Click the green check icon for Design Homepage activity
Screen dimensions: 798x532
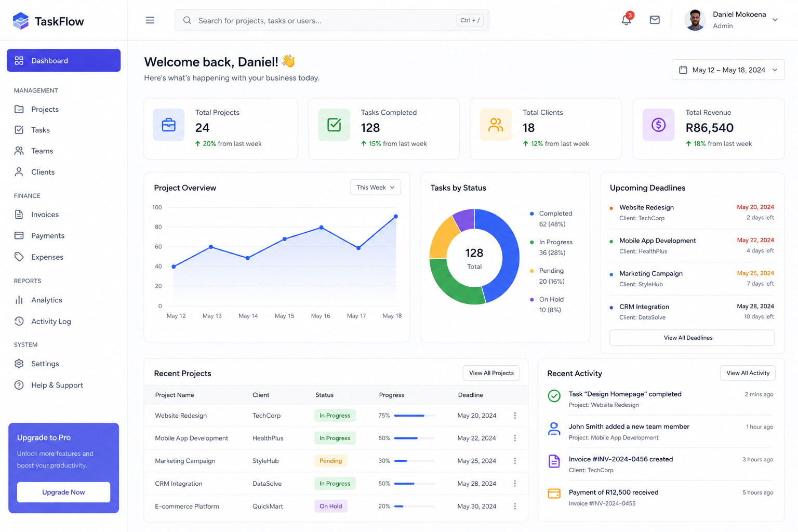coord(554,396)
